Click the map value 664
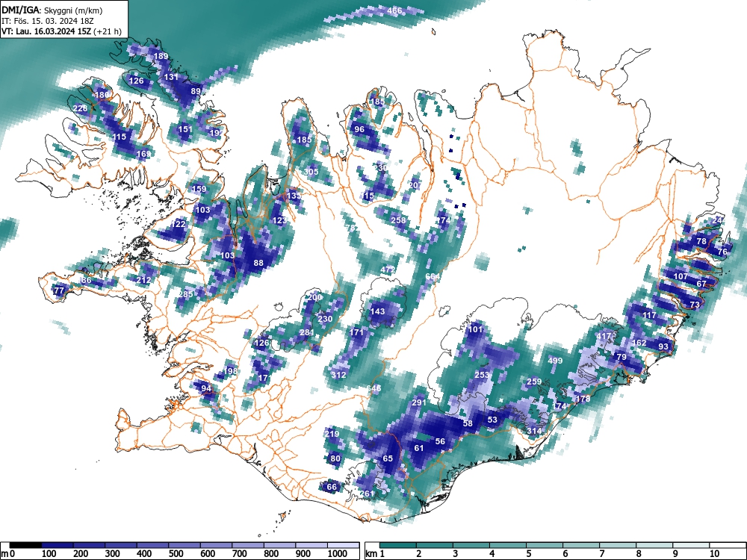 [x=433, y=276]
